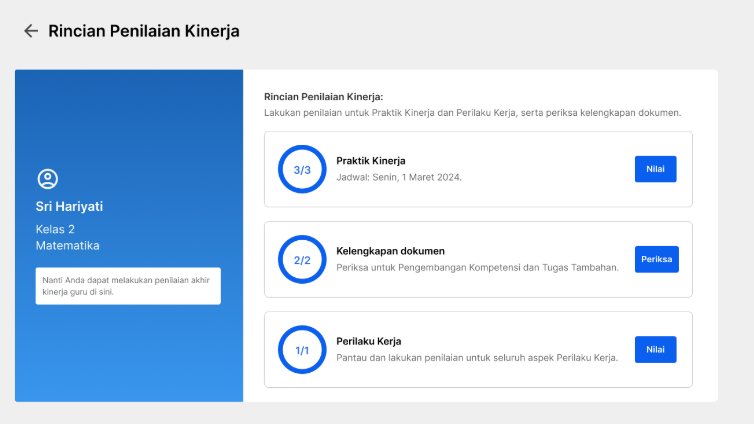
Task: Click 'Lakukan penilaian untuk Praktik Kinerja' instruction text
Action: click(473, 113)
